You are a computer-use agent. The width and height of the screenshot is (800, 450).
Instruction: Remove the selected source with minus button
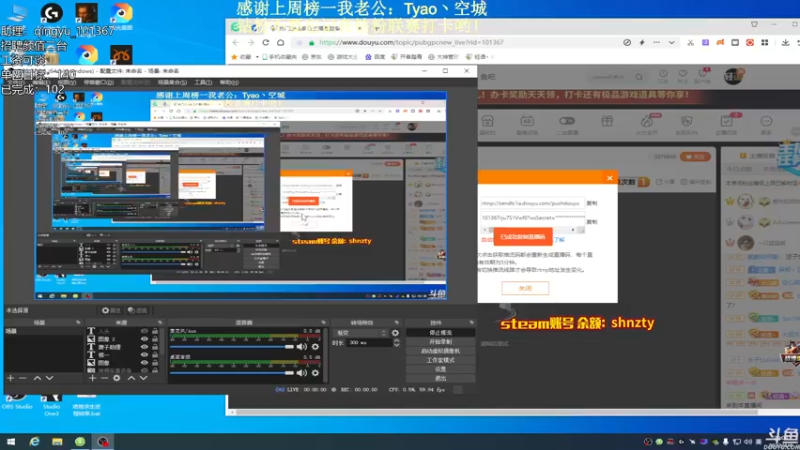tap(104, 378)
